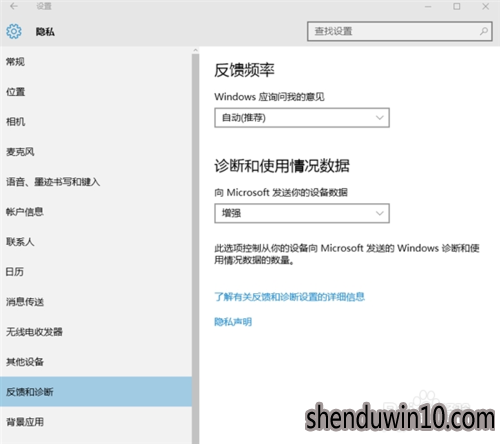The height and width of the screenshot is (444, 500).
Task: Click the sidebar scrollbar up arrow
Action: click(x=195, y=50)
